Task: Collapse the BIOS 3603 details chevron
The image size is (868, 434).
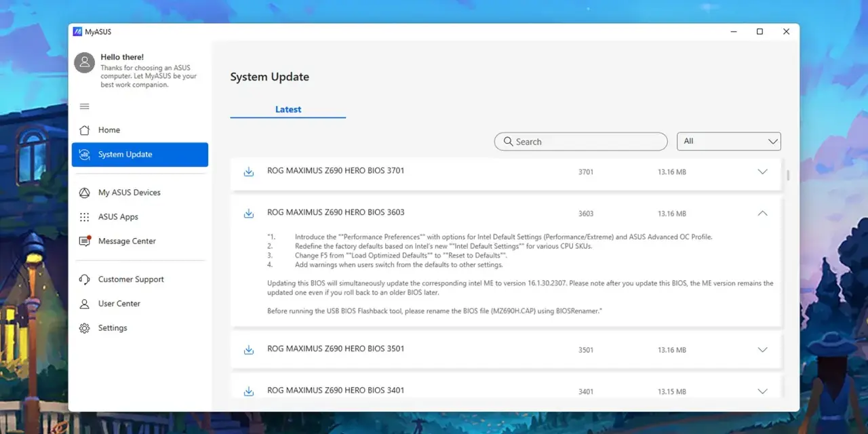Action: coord(762,213)
